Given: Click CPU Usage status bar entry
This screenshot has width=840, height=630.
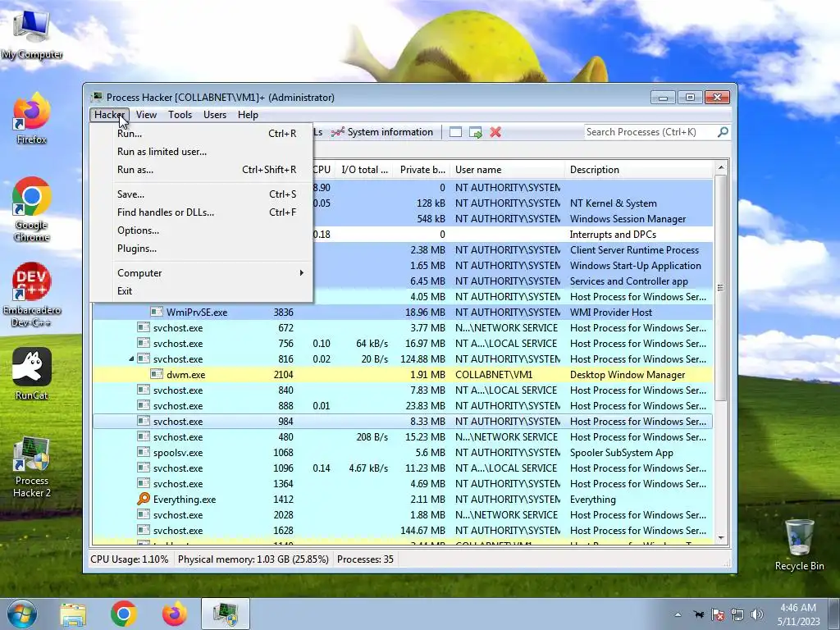Looking at the screenshot, I should (129, 559).
